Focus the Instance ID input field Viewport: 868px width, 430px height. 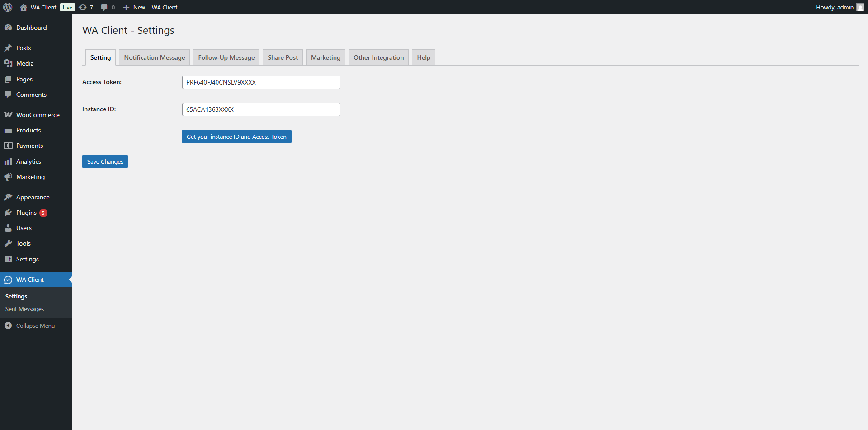[261, 109]
